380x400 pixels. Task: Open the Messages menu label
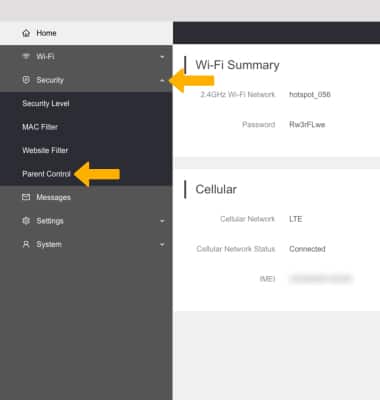pos(53,197)
